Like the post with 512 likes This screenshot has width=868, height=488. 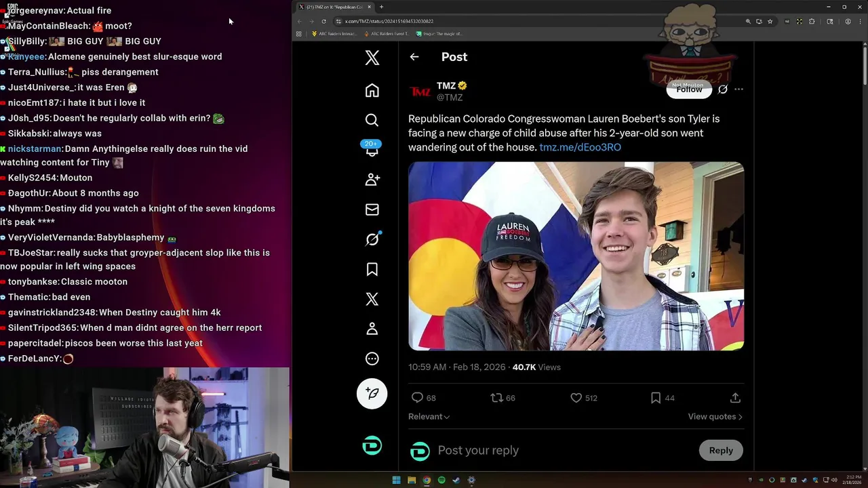pos(583,398)
